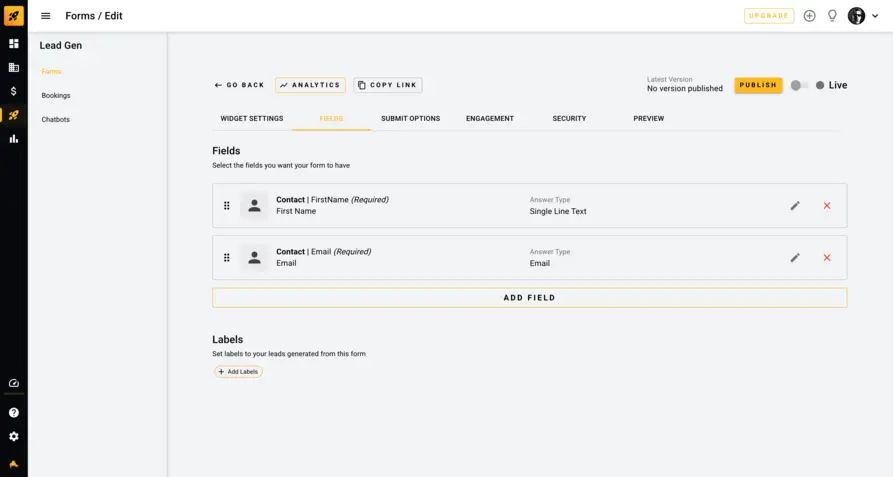This screenshot has height=477, width=893.
Task: Click the Upgrade button
Action: click(x=769, y=16)
